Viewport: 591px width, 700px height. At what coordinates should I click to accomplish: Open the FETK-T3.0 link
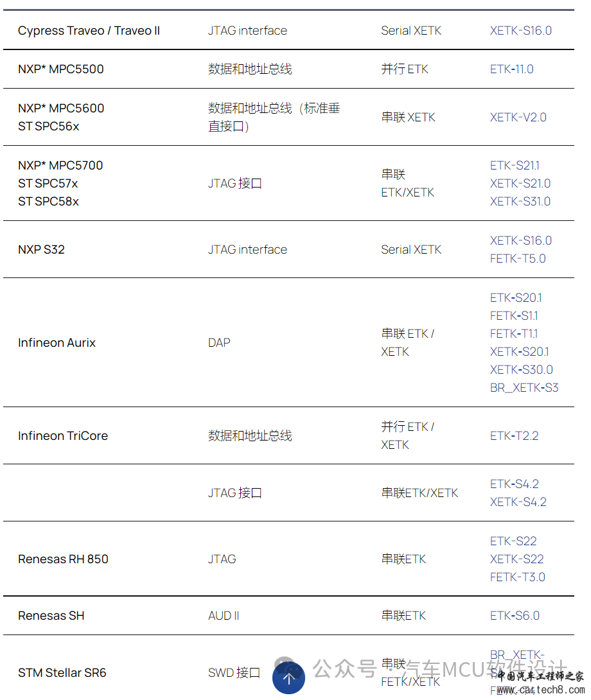pyautogui.click(x=517, y=577)
